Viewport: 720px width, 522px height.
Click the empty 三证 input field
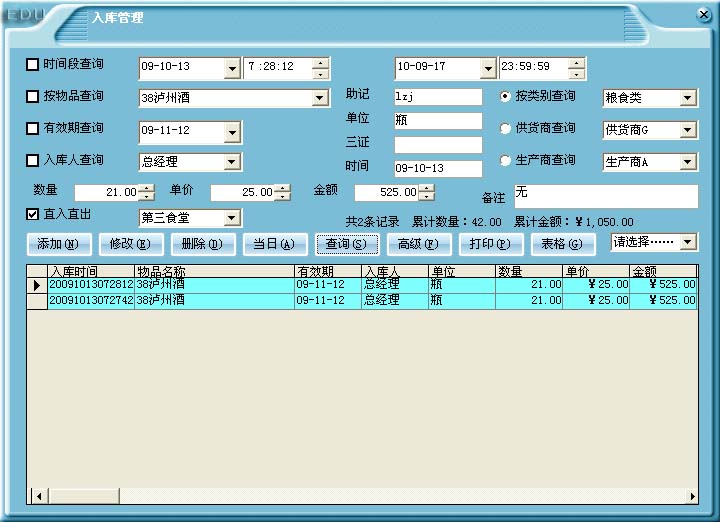click(438, 145)
